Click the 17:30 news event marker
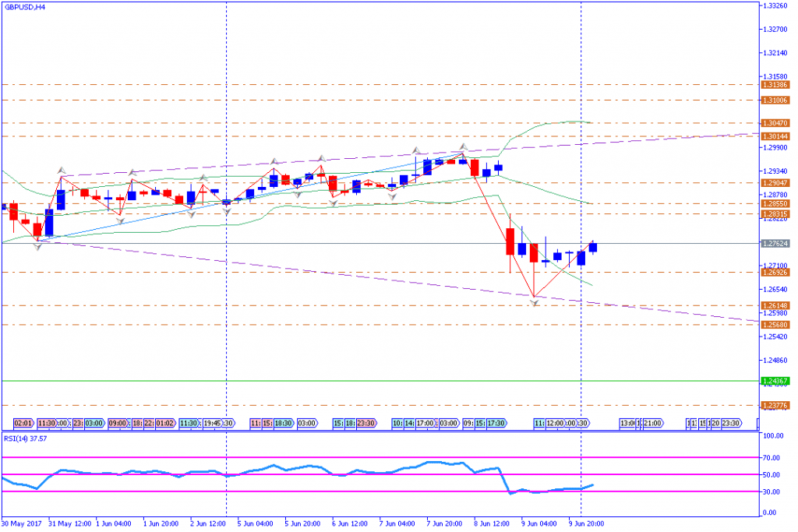798x532 pixels. pyautogui.click(x=496, y=423)
